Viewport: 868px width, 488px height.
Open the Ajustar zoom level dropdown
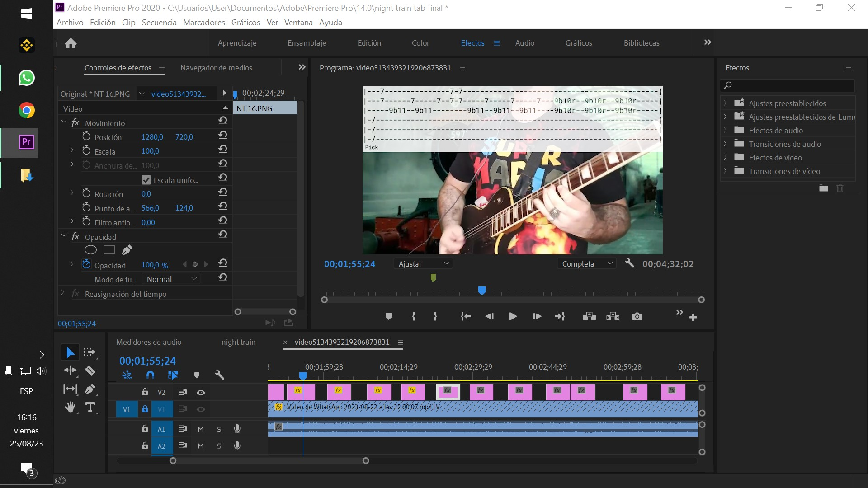point(423,263)
